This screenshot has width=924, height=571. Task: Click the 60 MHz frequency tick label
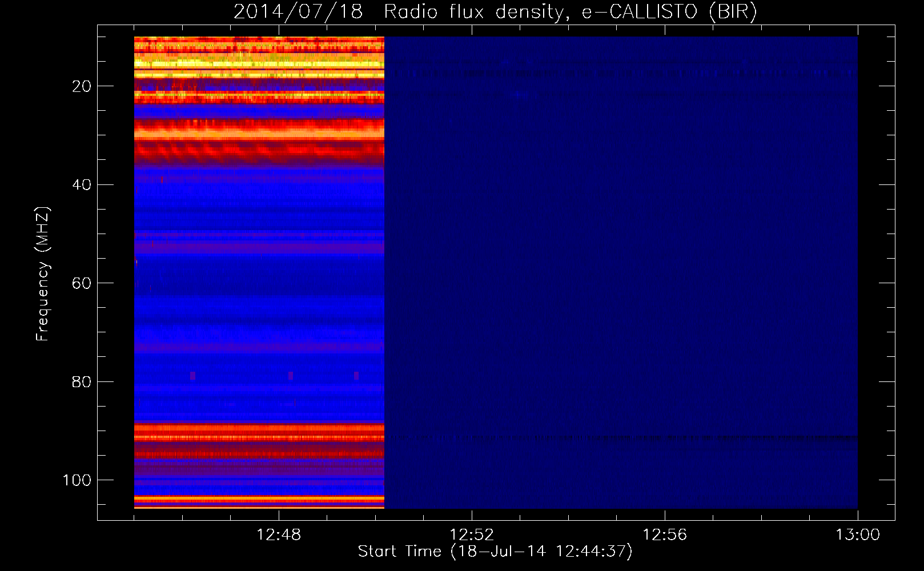pos(82,283)
